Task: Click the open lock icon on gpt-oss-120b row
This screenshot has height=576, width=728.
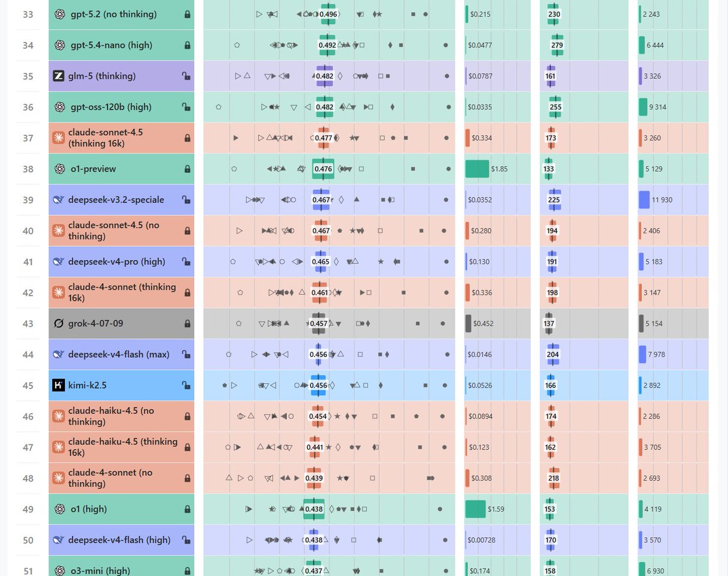Action: coord(186,107)
